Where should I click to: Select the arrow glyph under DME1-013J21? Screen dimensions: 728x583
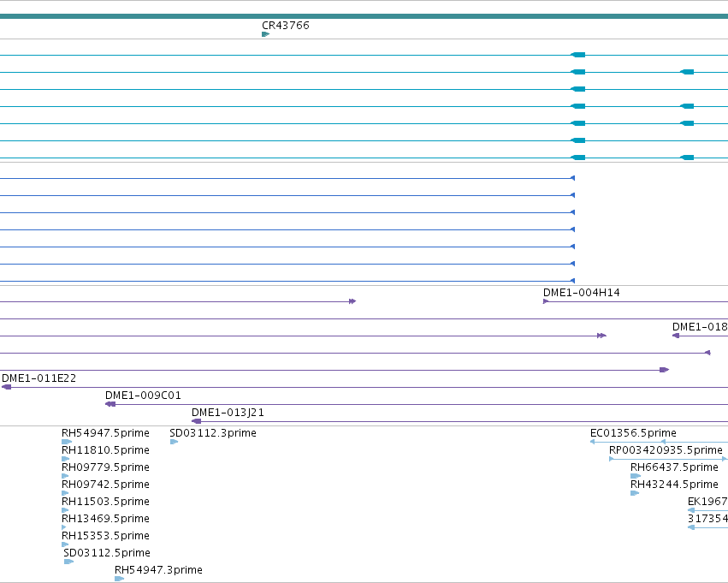tap(197, 421)
